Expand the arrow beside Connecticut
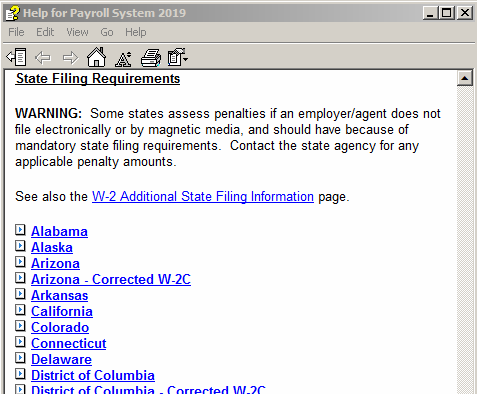 pyautogui.click(x=20, y=342)
